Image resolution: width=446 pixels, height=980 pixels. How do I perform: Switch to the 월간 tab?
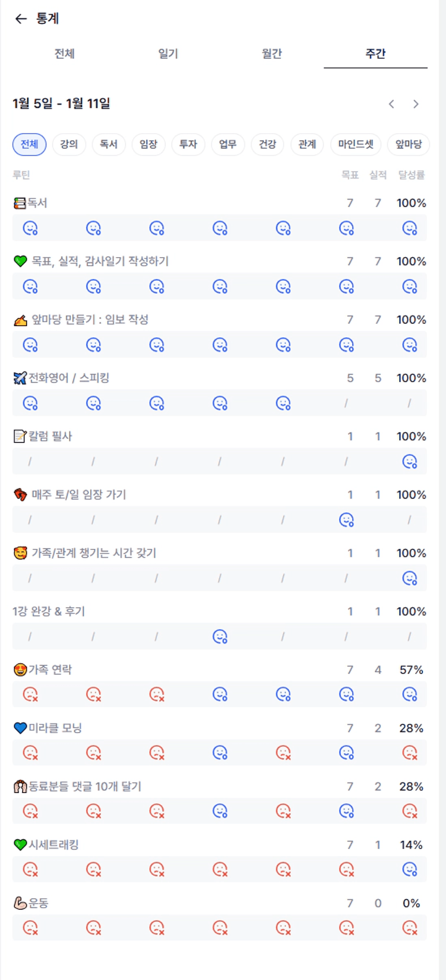(x=272, y=53)
